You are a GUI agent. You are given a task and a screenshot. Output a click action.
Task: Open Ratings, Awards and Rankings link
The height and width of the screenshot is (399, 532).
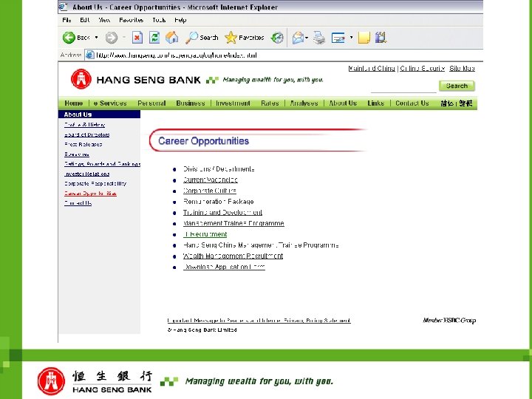[x=102, y=164]
